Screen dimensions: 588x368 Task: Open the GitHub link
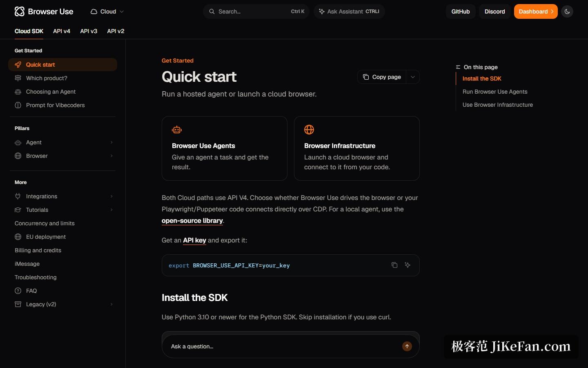click(461, 11)
